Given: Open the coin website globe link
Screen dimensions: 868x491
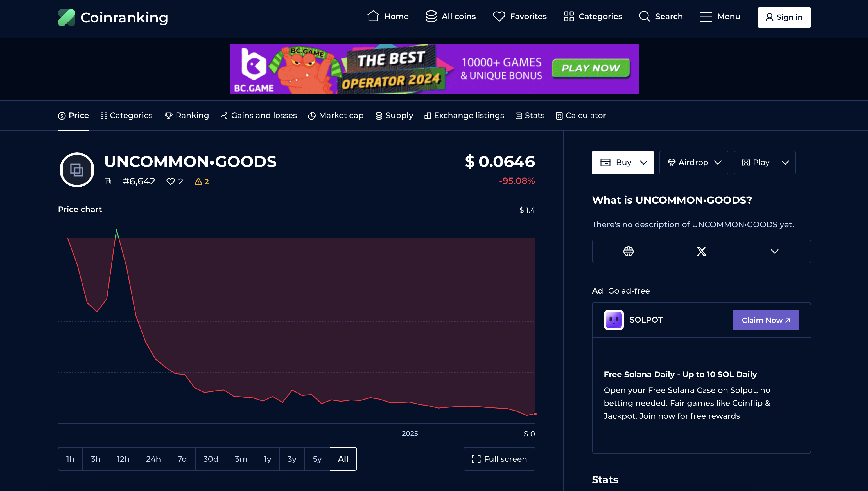Looking at the screenshot, I should (x=628, y=251).
